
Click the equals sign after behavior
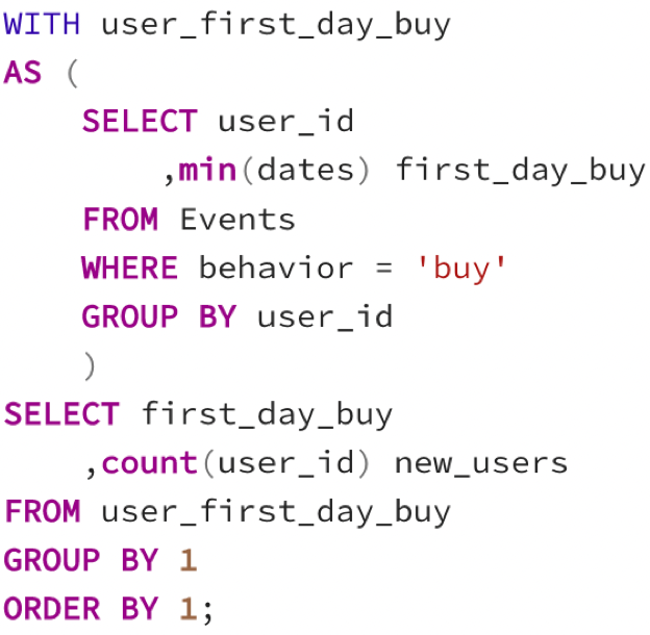tap(384, 268)
